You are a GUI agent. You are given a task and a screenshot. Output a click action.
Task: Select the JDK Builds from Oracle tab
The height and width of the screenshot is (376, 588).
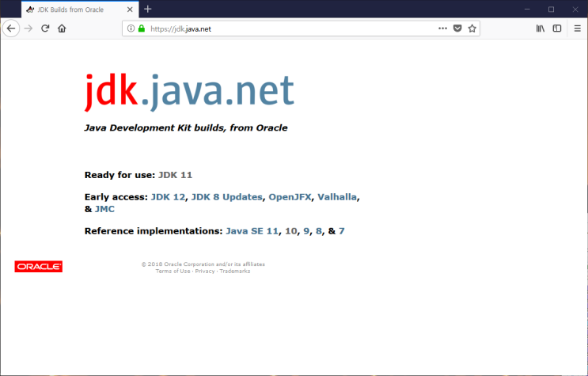[71, 9]
